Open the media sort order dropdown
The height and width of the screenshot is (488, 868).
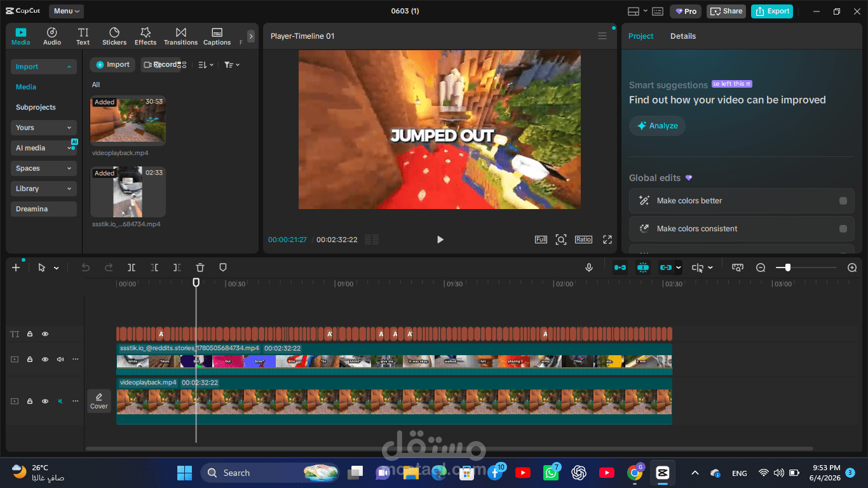pyautogui.click(x=205, y=65)
